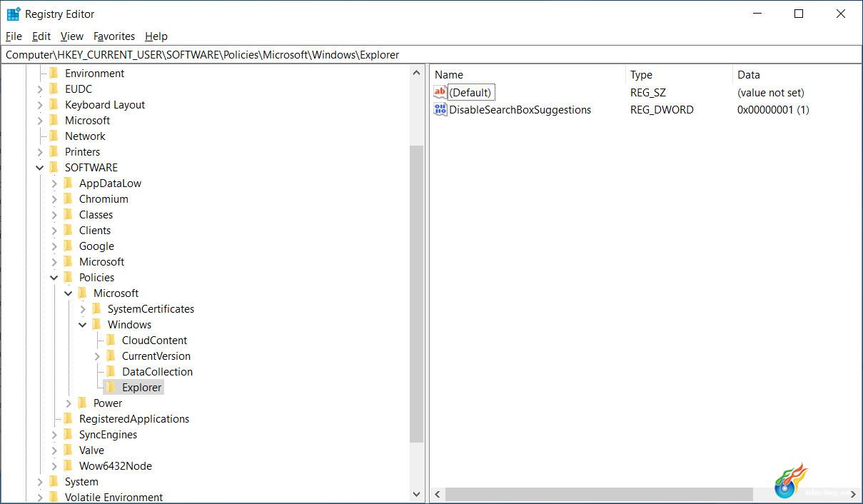The width and height of the screenshot is (863, 504).
Task: Select the System key label
Action: [x=81, y=481]
